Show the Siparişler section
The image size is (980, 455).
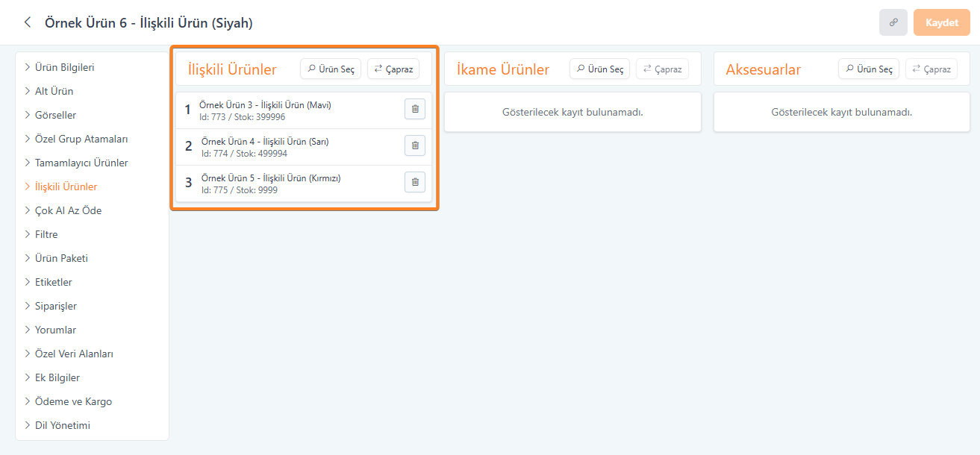(55, 306)
